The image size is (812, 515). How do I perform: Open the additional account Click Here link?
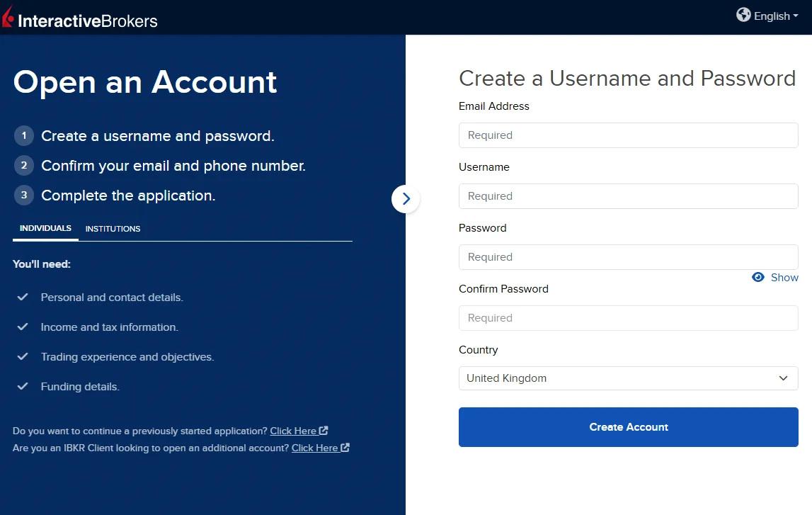[314, 447]
